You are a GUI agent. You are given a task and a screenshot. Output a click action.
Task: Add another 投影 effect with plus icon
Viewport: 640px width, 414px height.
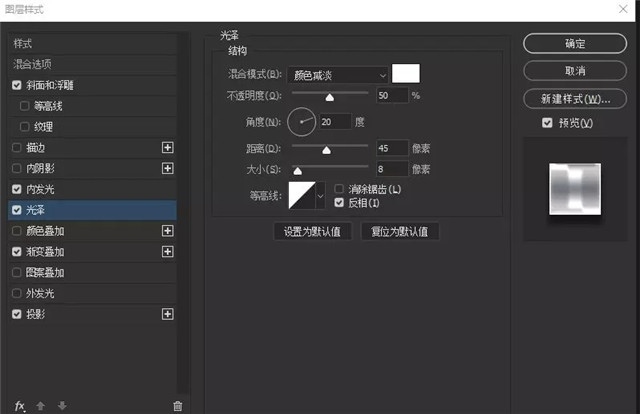coord(167,314)
